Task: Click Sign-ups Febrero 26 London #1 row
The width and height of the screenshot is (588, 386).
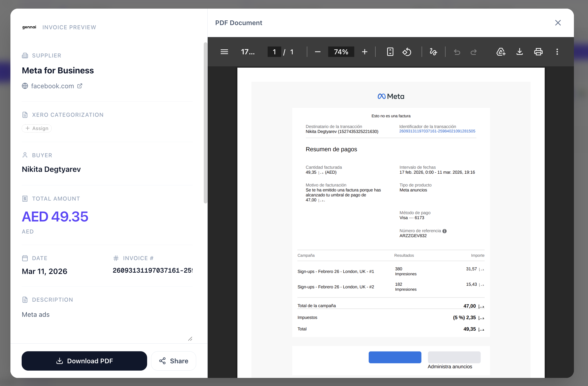Action: [x=391, y=271]
